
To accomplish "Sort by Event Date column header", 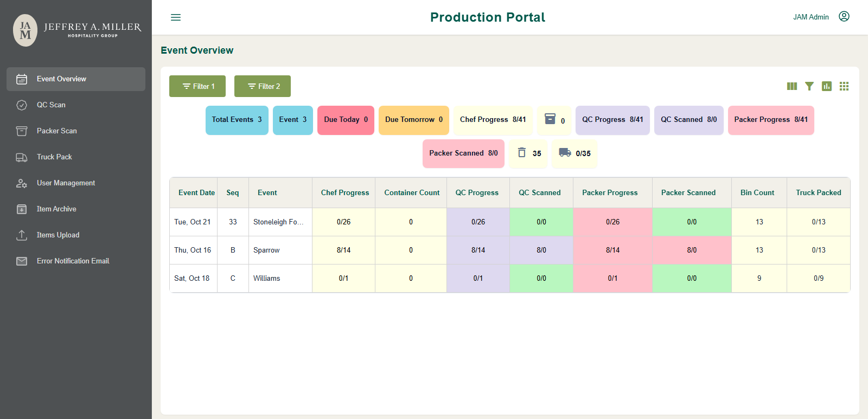I will (x=196, y=192).
